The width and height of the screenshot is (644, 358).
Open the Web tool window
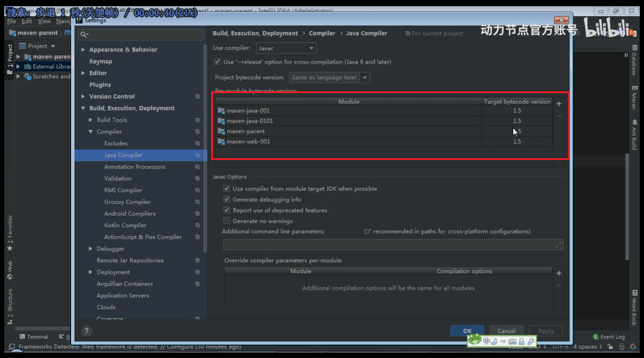click(x=10, y=270)
